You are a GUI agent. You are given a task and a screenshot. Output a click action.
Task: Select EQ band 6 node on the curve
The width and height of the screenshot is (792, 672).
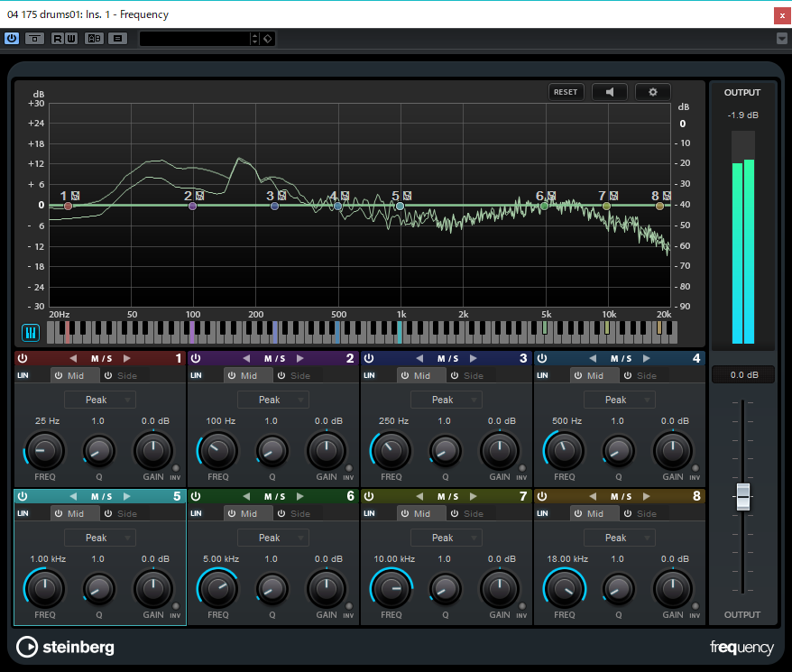coord(544,206)
